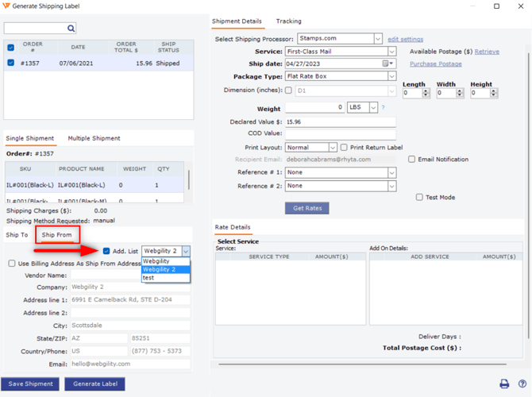This screenshot has height=397, width=532.
Task: Click the Declared Value input field
Action: 340,122
